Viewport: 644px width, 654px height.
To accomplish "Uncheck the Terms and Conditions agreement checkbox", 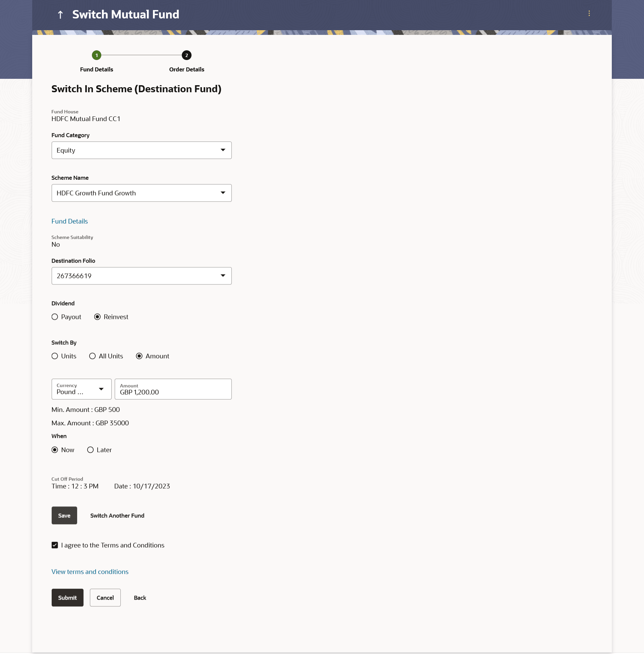I will 55,545.
